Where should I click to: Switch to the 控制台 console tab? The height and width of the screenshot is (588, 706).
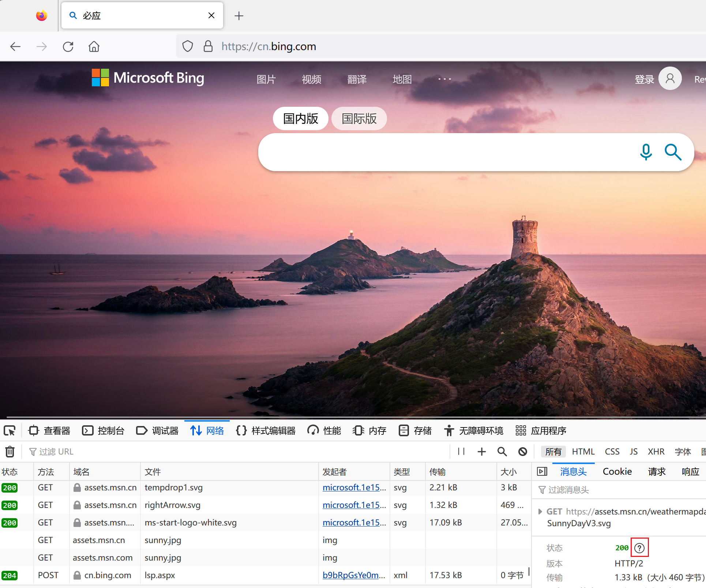coord(104,431)
